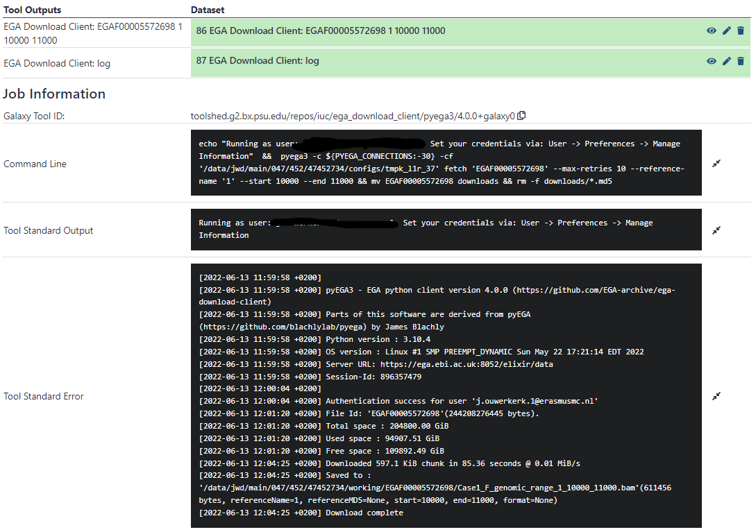The height and width of the screenshot is (532, 756).
Task: Expand the Command Line panel fullscreen
Action: 716,162
